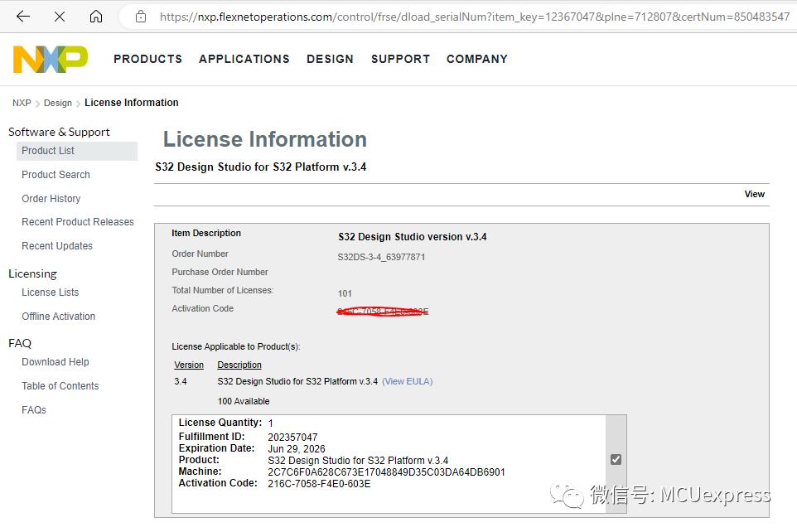Open Recent Updates in sidebar
The height and width of the screenshot is (532, 797).
tap(57, 245)
